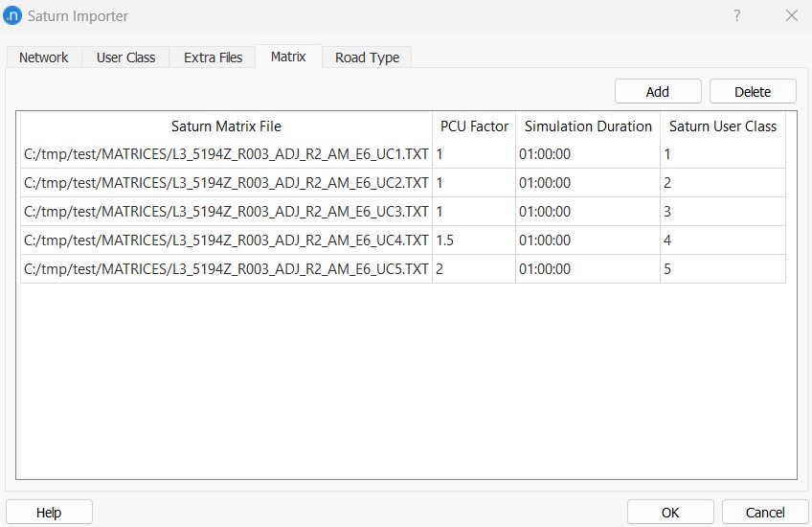Click the Saturn Importer app icon
The width and height of the screenshot is (812, 527).
(x=12, y=15)
